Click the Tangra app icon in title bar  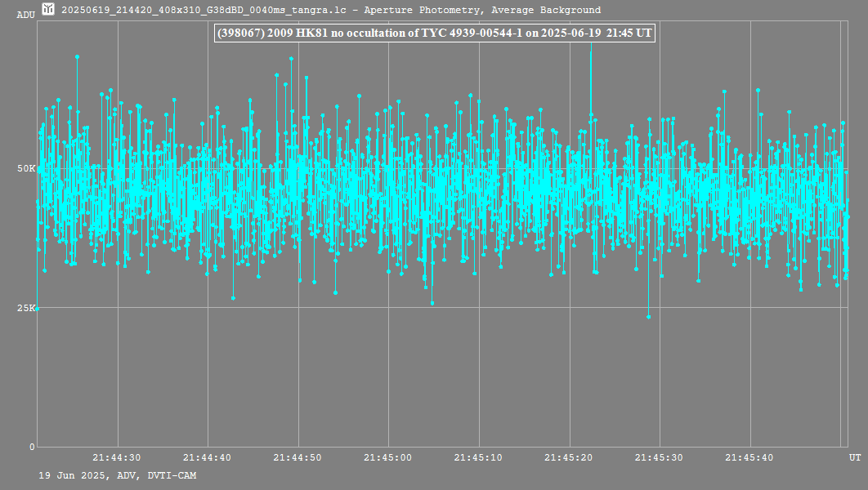(x=49, y=10)
